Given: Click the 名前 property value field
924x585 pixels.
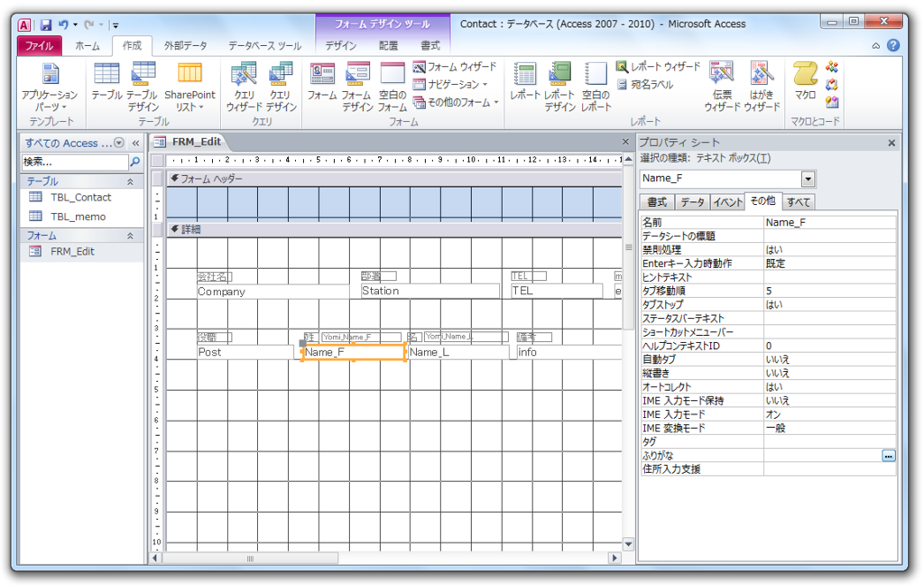Looking at the screenshot, I should click(830, 222).
